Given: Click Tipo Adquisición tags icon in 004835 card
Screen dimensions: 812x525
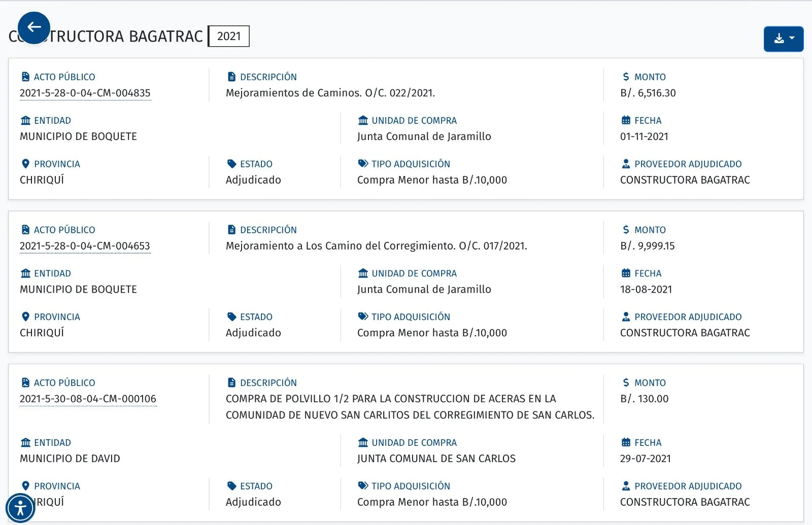Looking at the screenshot, I should coord(363,163).
